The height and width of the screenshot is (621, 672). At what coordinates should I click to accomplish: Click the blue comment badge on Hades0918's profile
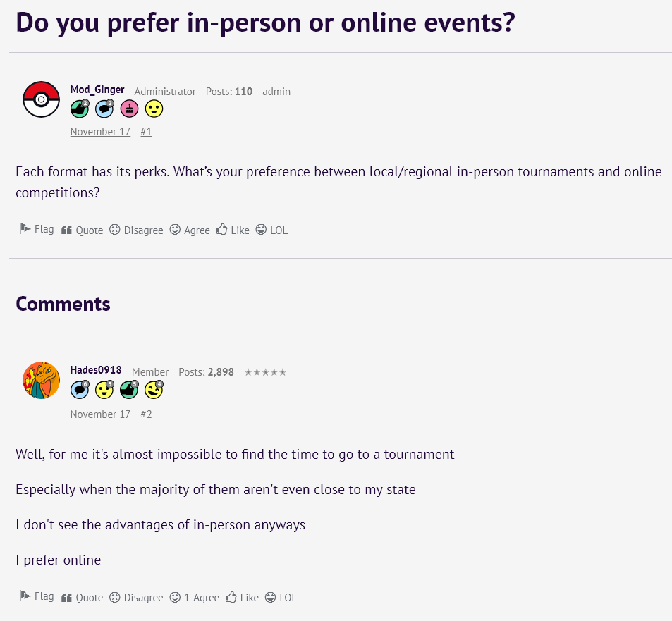80,389
